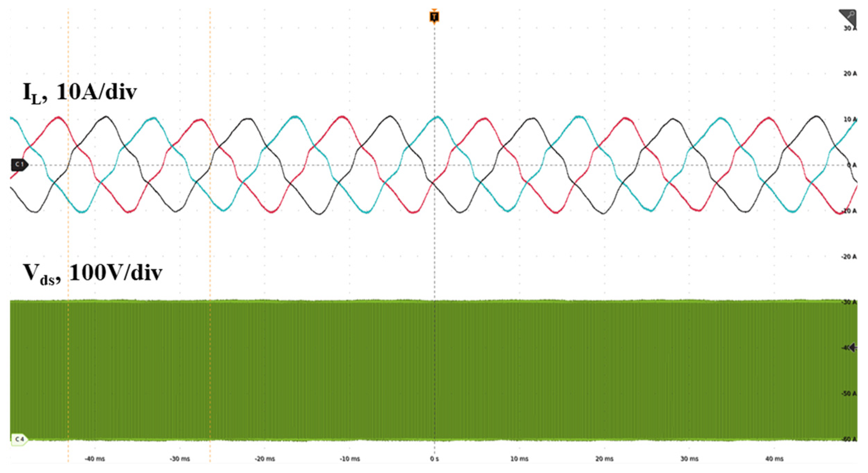The width and height of the screenshot is (868, 473).
Task: Click the IL, 10A/div annotation text
Action: pyautogui.click(x=80, y=93)
